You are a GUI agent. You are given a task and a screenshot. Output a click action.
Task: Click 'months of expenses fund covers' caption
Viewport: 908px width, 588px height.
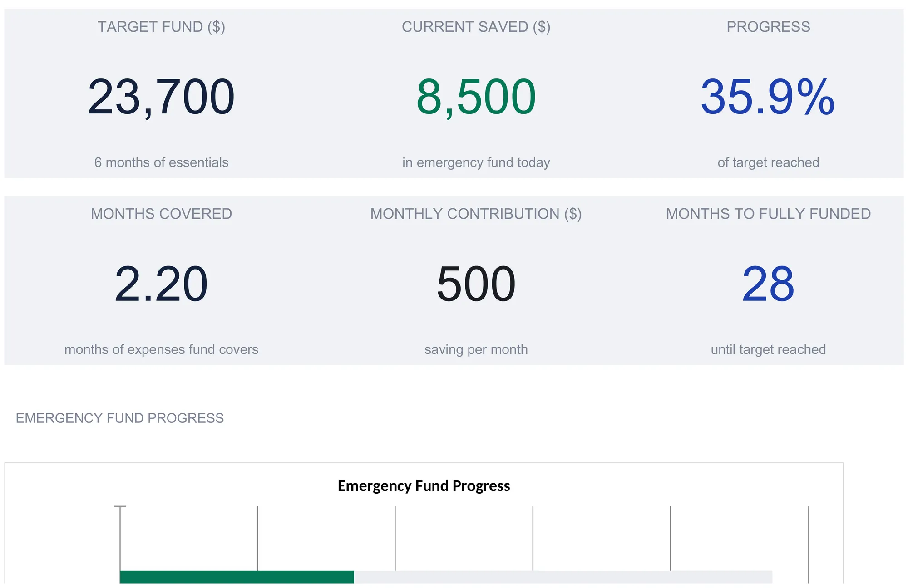[161, 349]
